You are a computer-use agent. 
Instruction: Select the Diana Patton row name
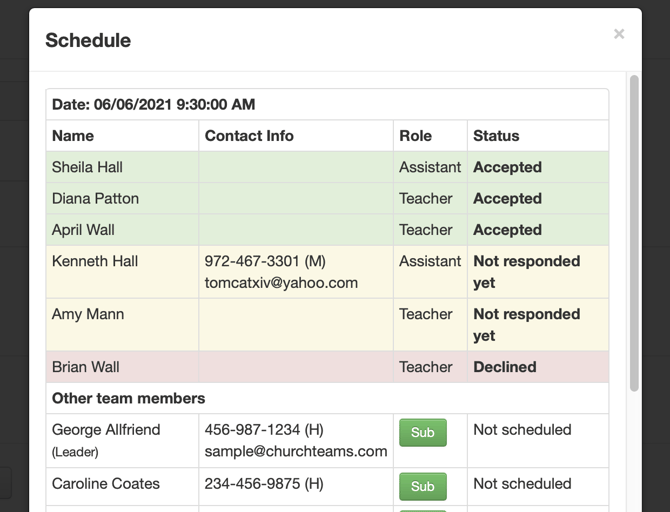[x=95, y=199]
